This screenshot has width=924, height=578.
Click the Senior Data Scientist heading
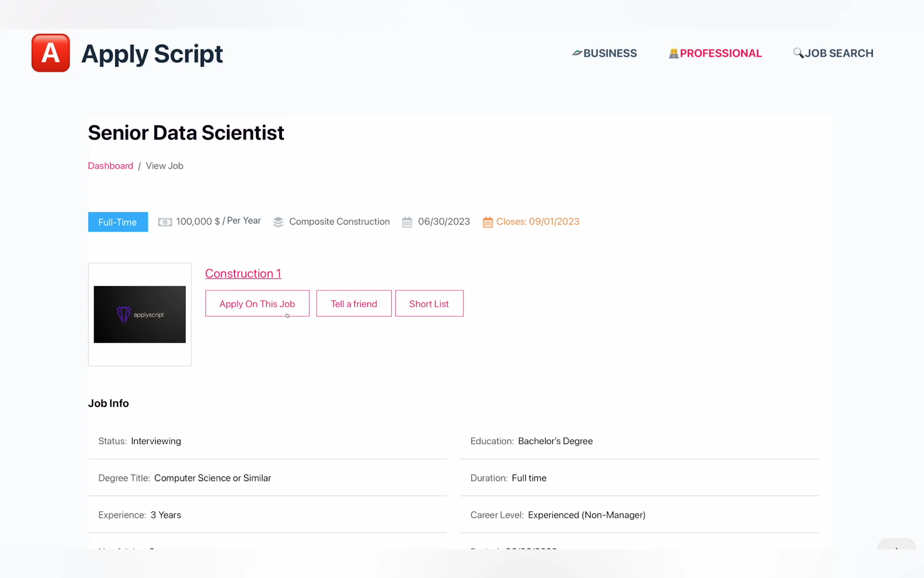(186, 133)
